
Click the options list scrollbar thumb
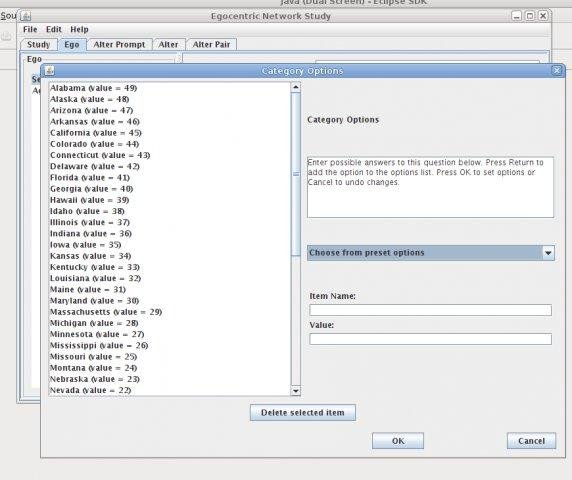(x=296, y=174)
